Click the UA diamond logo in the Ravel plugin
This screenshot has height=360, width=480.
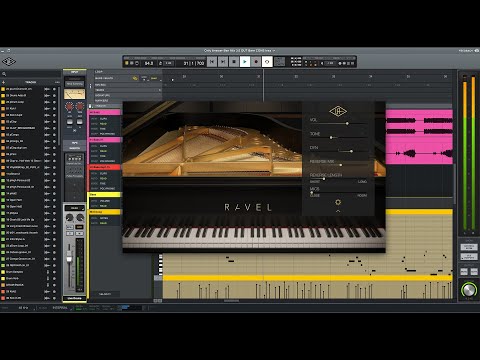tap(338, 111)
